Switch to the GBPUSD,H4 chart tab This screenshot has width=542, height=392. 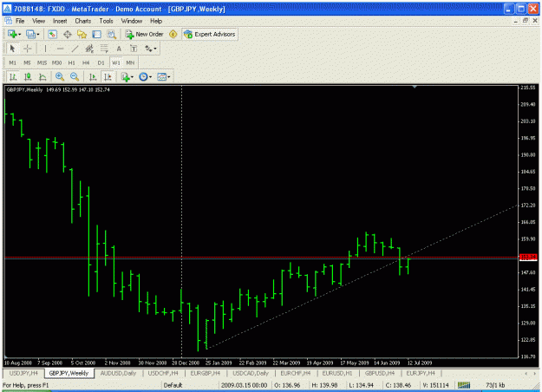point(380,373)
